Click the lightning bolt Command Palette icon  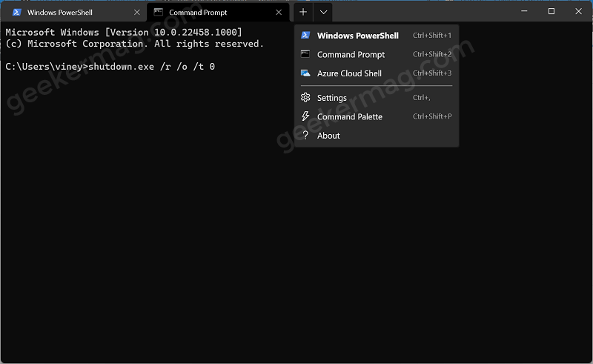pyautogui.click(x=305, y=116)
